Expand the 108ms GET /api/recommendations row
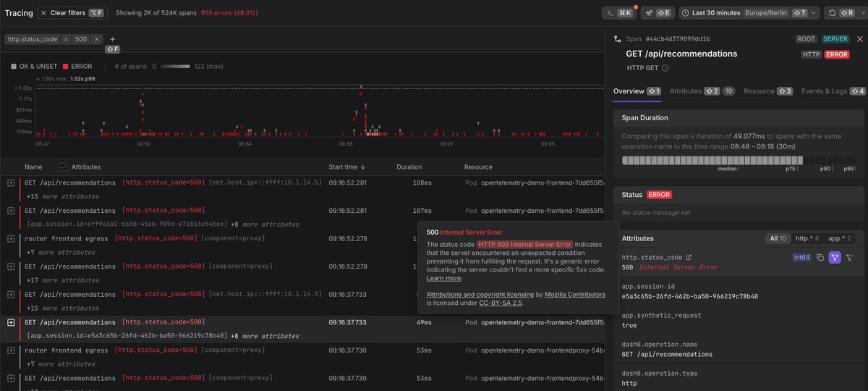Screen dimensions: 868x391 [x=11, y=182]
